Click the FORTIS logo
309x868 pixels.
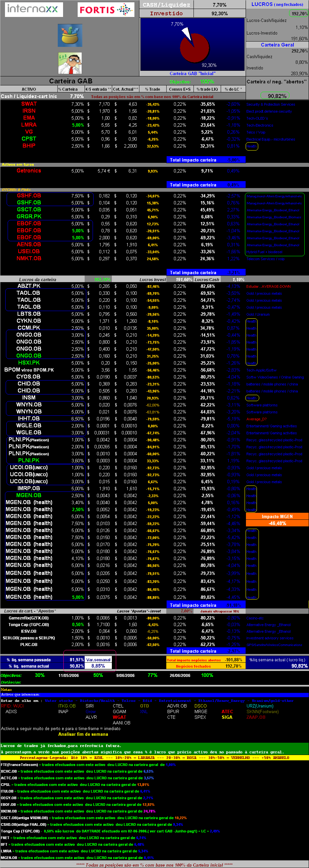point(106,10)
